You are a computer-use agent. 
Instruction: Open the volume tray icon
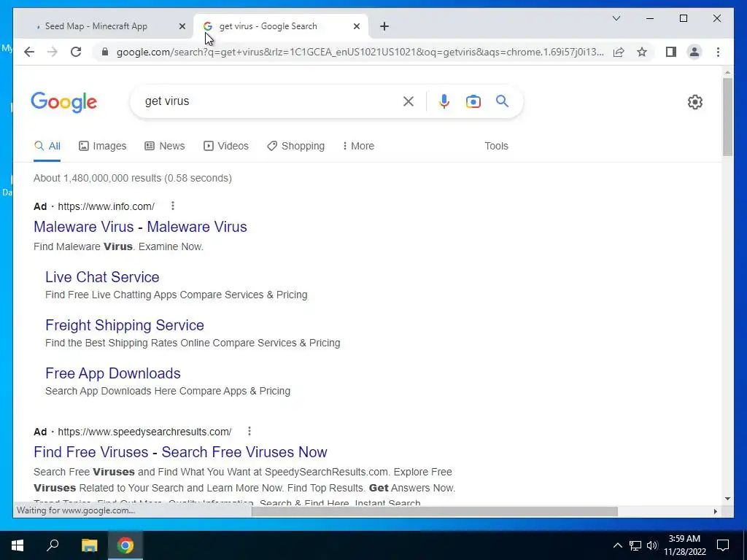click(652, 545)
